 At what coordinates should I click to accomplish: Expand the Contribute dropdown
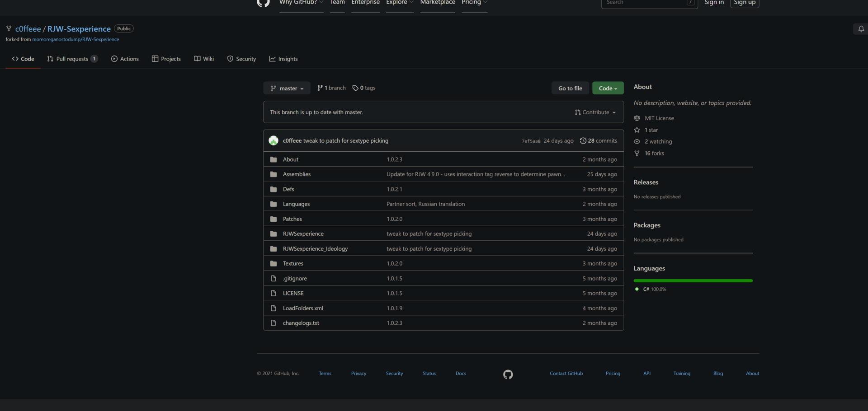(x=595, y=112)
